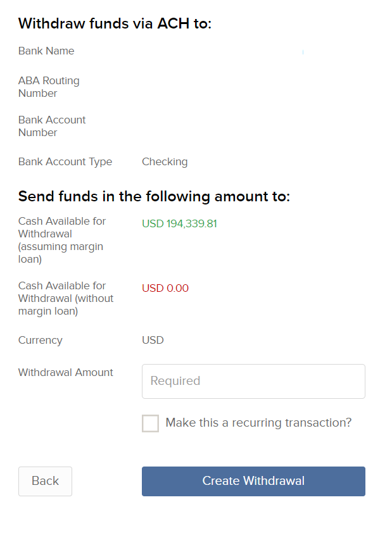The height and width of the screenshot is (533, 392).
Task: Click the Checking account type value
Action: 165,162
